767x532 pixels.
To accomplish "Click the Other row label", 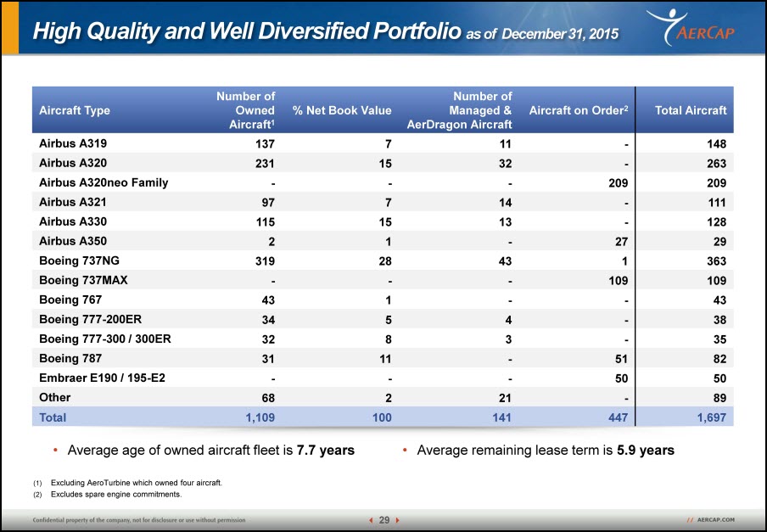I will [x=55, y=398].
